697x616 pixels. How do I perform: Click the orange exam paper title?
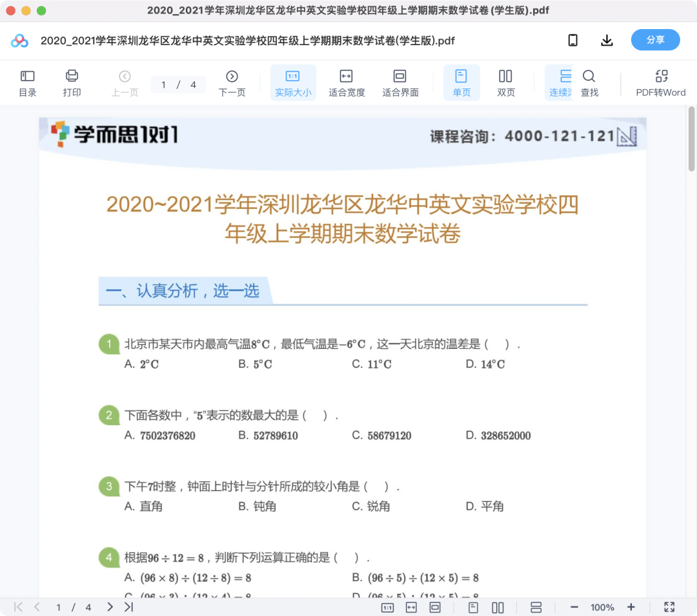[342, 219]
